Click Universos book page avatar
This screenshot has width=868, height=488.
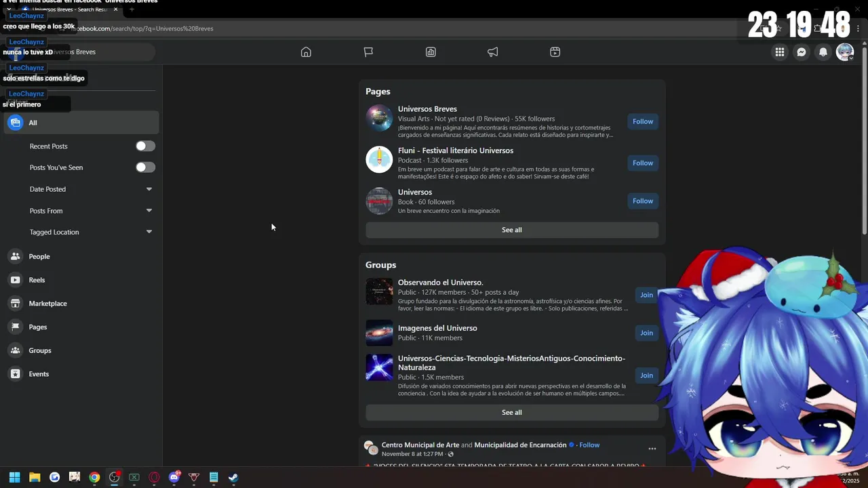[x=379, y=201]
